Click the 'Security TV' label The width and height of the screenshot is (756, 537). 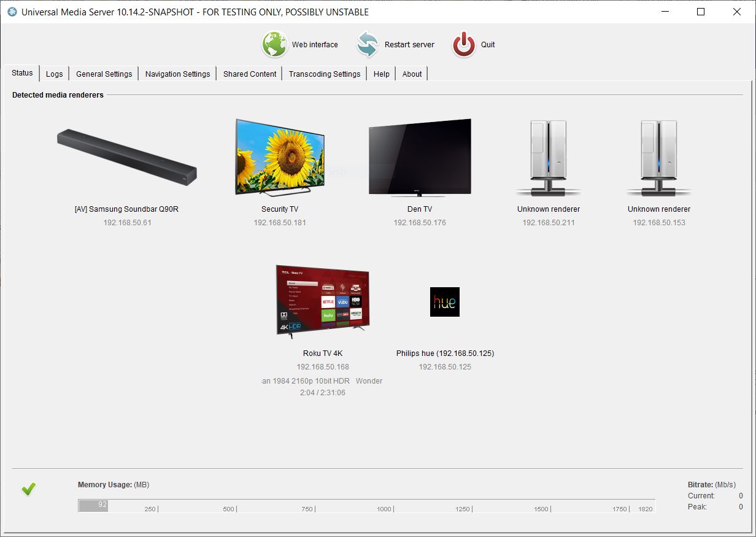280,209
